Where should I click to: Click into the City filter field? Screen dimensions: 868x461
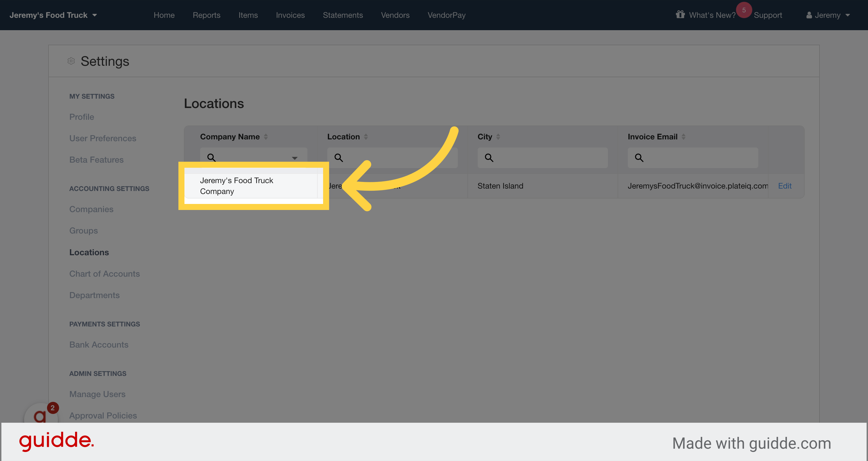coord(542,157)
